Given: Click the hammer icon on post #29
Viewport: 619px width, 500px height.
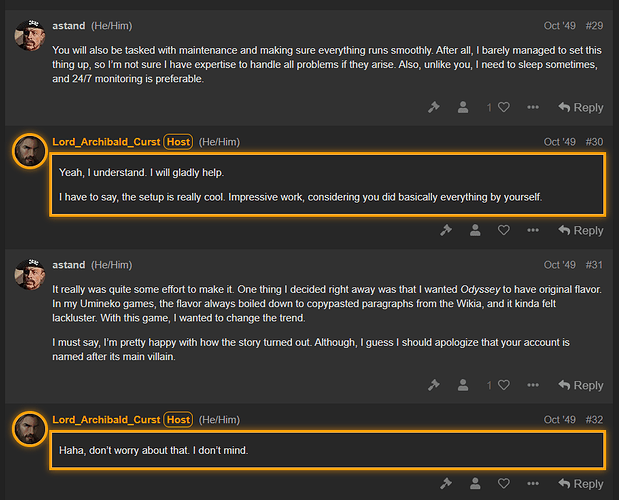Looking at the screenshot, I should pyautogui.click(x=433, y=107).
